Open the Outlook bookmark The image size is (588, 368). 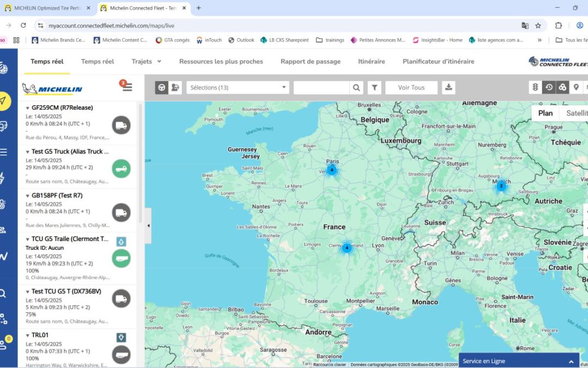click(241, 40)
